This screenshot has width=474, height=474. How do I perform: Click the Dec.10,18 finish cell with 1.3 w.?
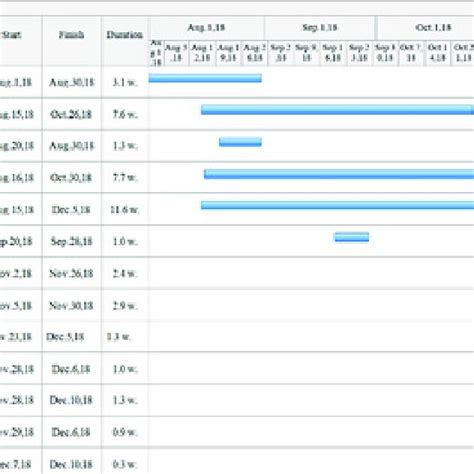pos(71,400)
